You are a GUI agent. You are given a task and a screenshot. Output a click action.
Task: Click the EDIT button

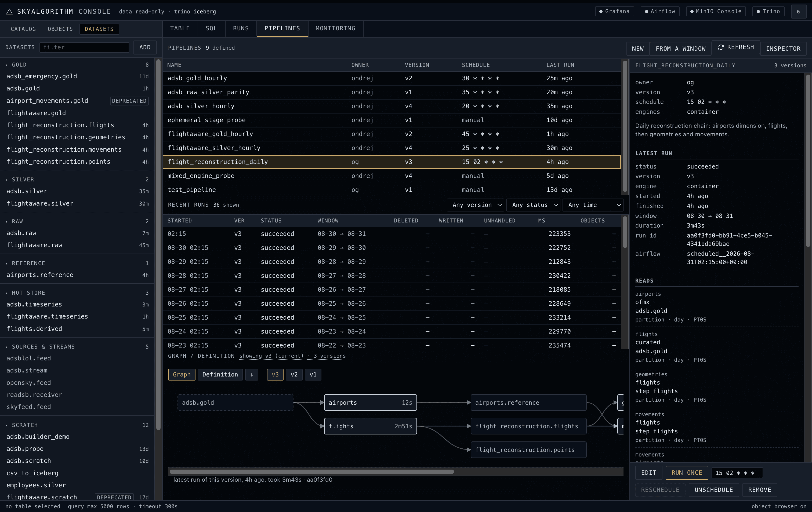(649, 473)
